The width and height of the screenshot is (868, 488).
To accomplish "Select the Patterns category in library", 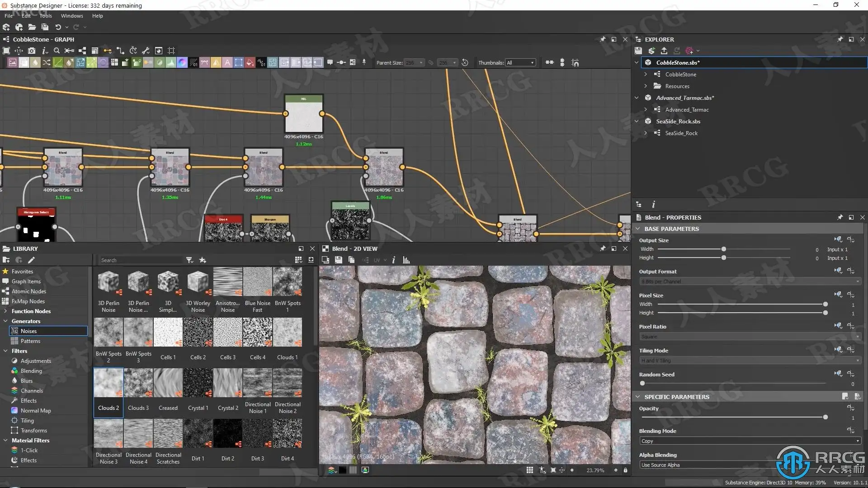I will click(x=30, y=341).
